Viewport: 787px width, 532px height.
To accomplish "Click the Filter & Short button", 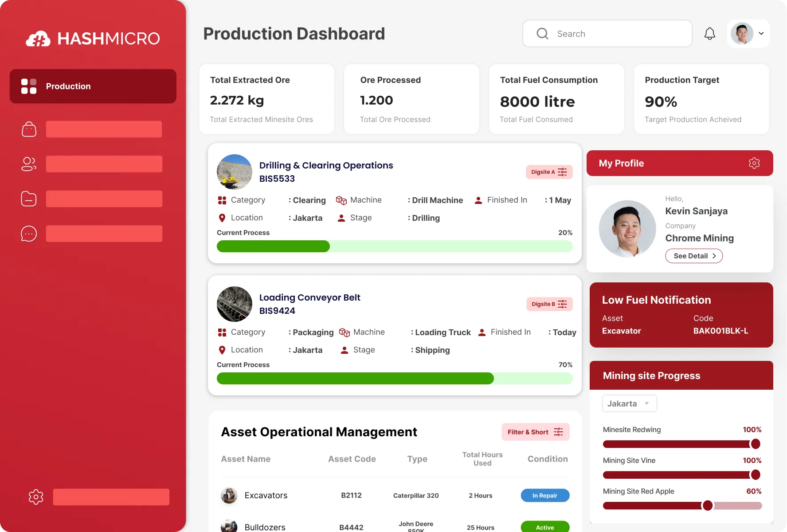I will [x=535, y=432].
